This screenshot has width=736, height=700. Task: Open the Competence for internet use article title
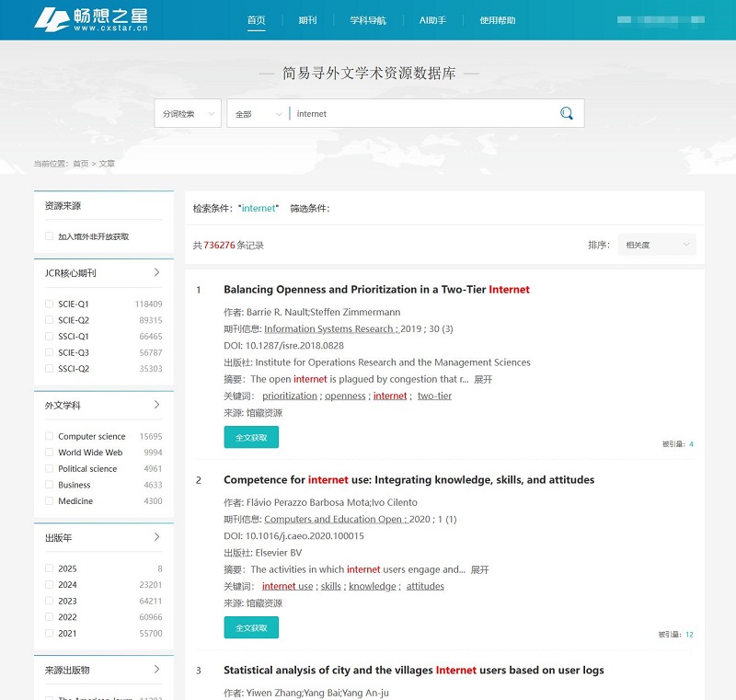(x=408, y=480)
